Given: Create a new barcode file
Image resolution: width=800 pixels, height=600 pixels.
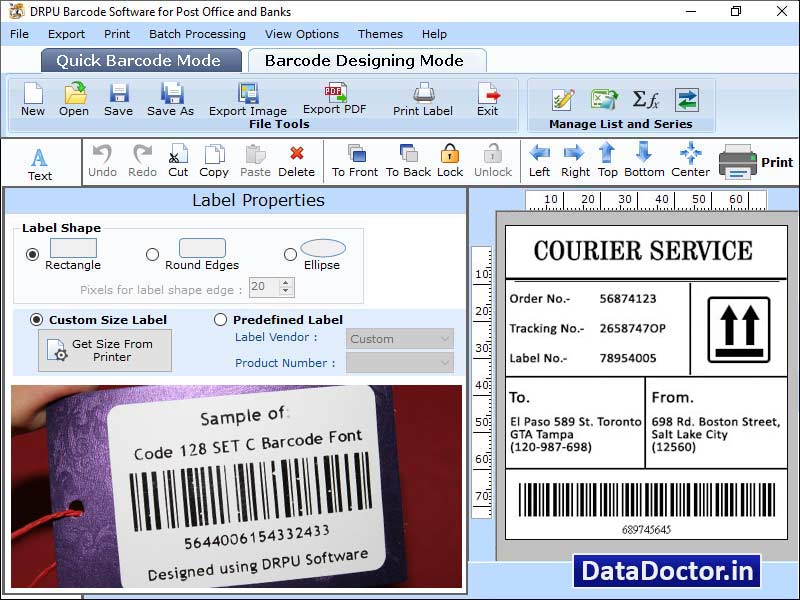Looking at the screenshot, I should pyautogui.click(x=32, y=105).
